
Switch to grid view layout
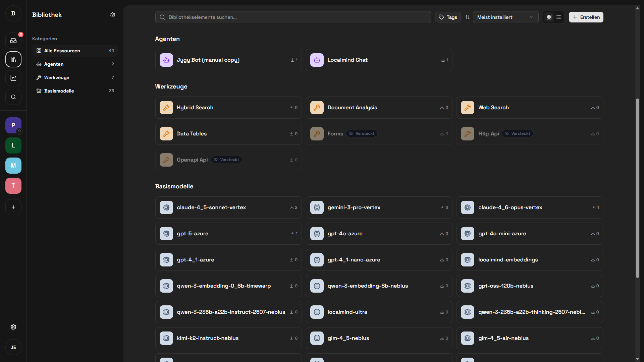(549, 17)
